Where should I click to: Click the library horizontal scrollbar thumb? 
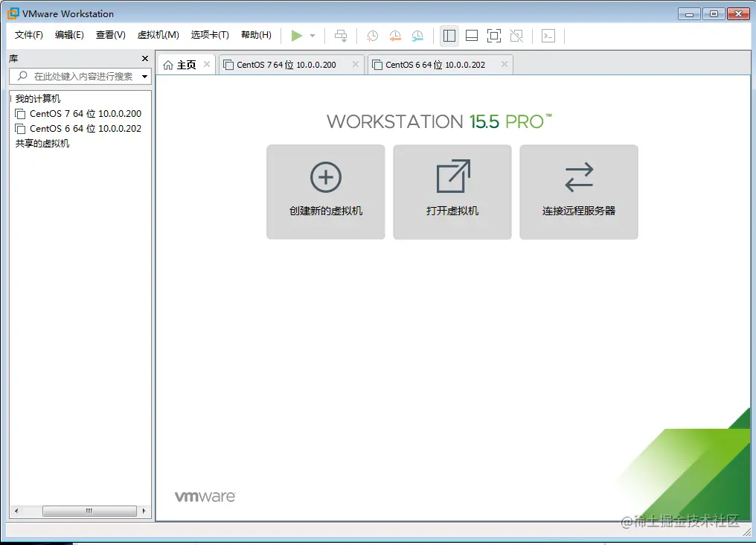click(x=89, y=511)
